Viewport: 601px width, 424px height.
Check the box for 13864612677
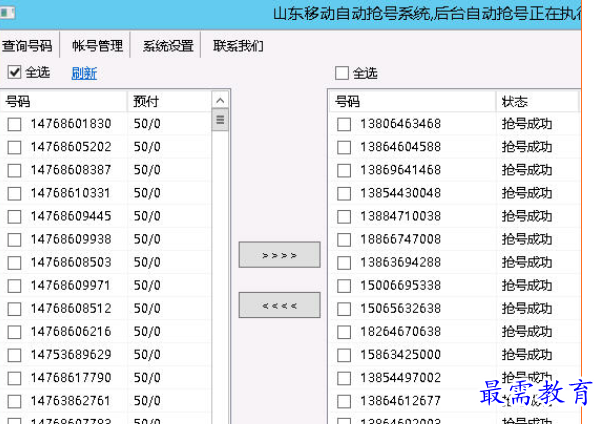(x=344, y=401)
